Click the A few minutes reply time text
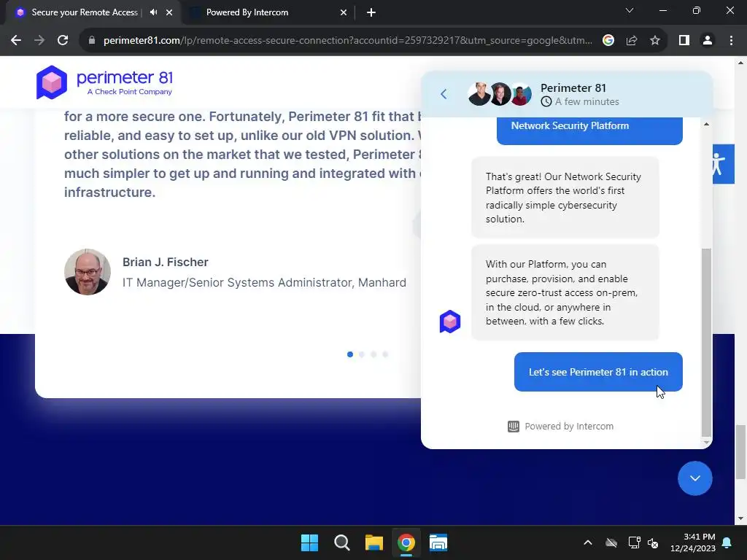 (587, 101)
